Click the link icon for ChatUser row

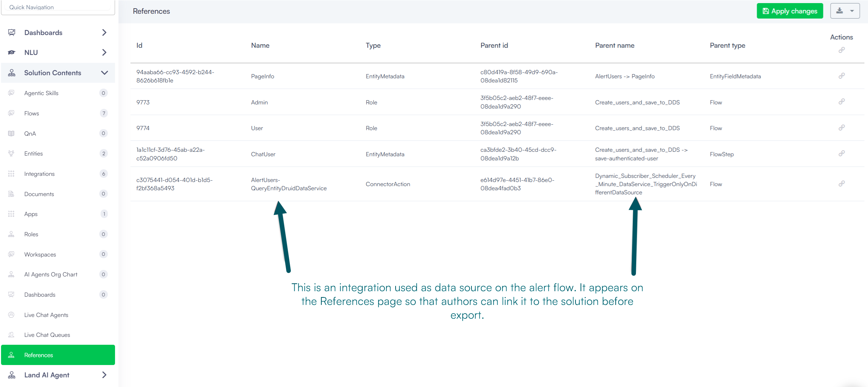(841, 153)
